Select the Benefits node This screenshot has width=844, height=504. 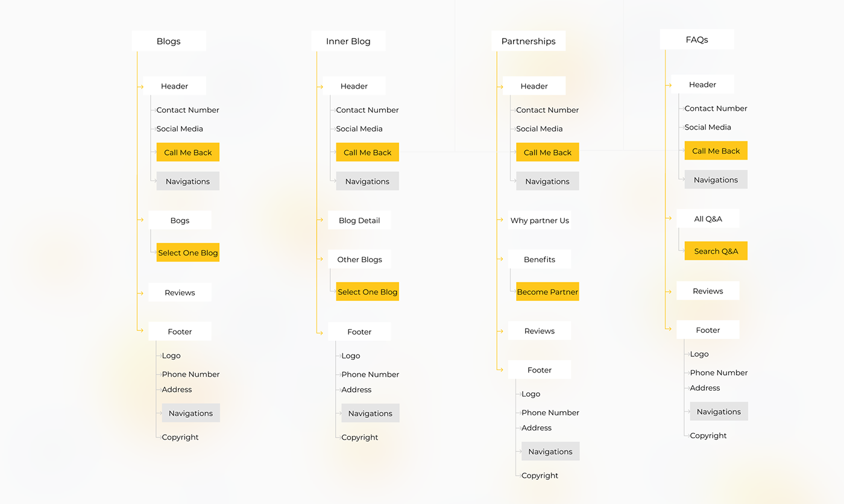pyautogui.click(x=540, y=259)
